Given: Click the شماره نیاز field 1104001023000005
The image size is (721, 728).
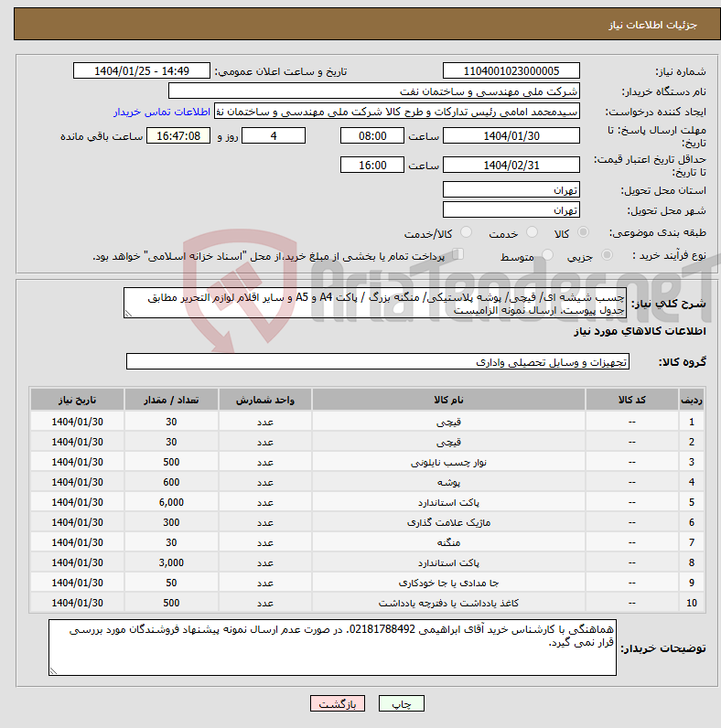Looking at the screenshot, I should point(511,71).
